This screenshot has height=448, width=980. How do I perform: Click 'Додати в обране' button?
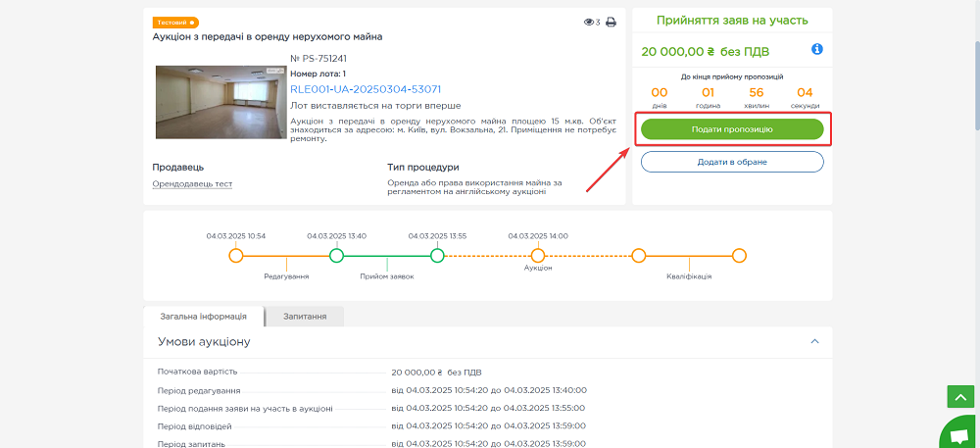732,162
